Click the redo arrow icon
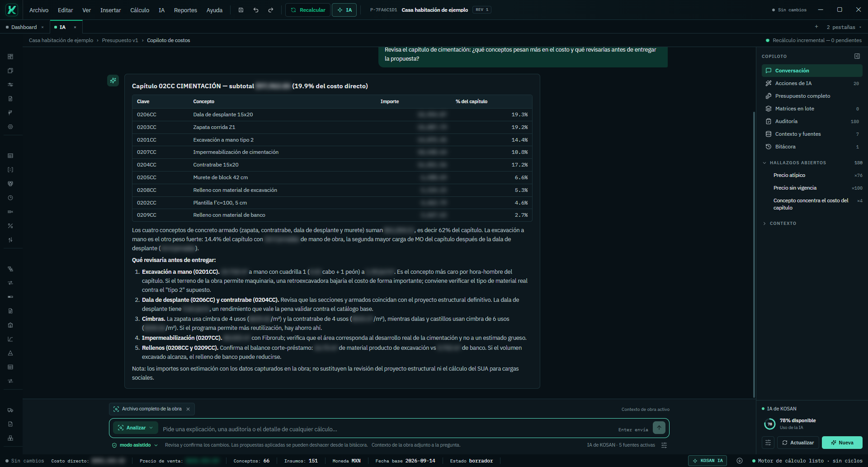Screen dimensions: 868x467 [271, 10]
